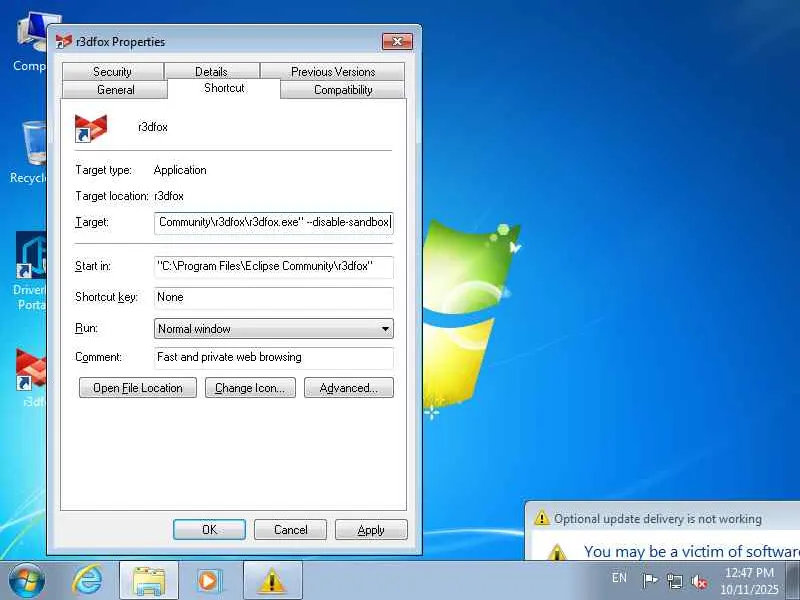Click the Change Icon button
This screenshot has height=600, width=800.
click(x=250, y=388)
